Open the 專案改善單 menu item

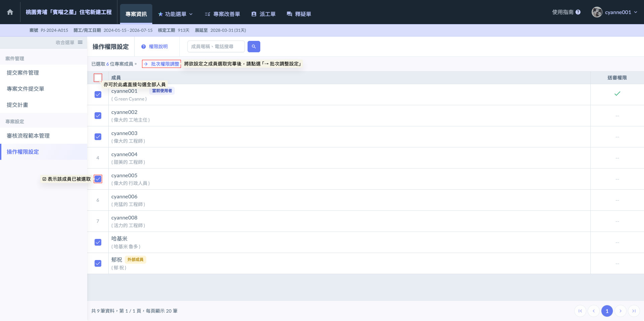[222, 14]
